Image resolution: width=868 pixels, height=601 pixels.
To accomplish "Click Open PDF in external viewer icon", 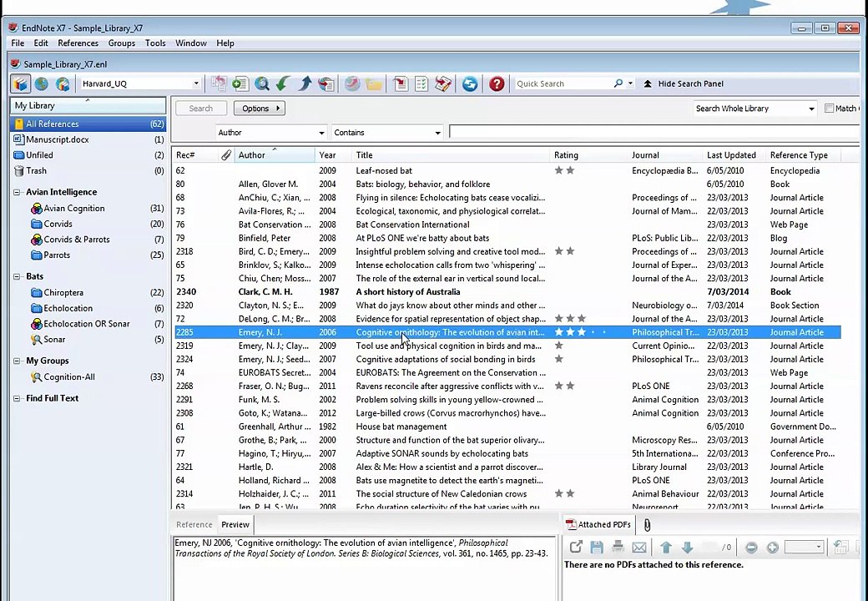I will tap(576, 548).
